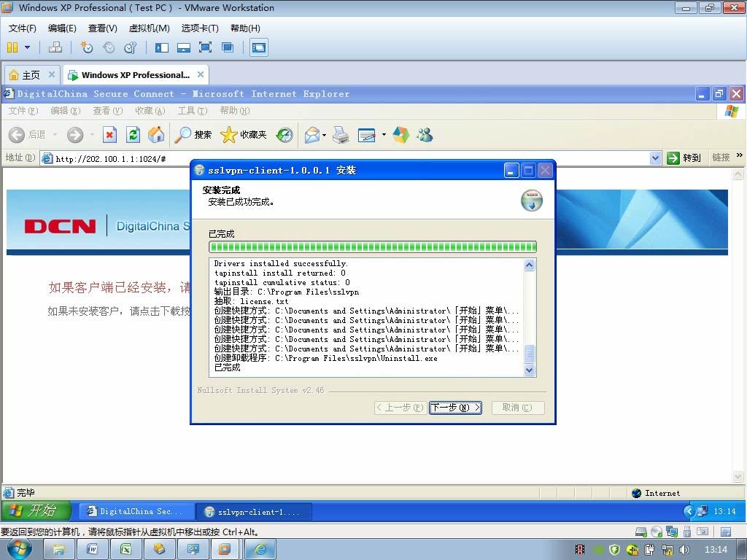
Task: Close the 主页 tab with its X
Action: (x=52, y=74)
